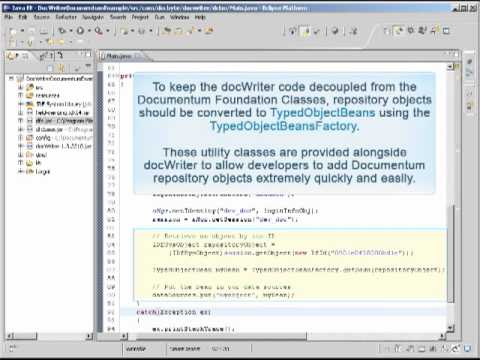This screenshot has width=480, height=360.
Task: Click the Open Perspective icon
Action: [387, 31]
